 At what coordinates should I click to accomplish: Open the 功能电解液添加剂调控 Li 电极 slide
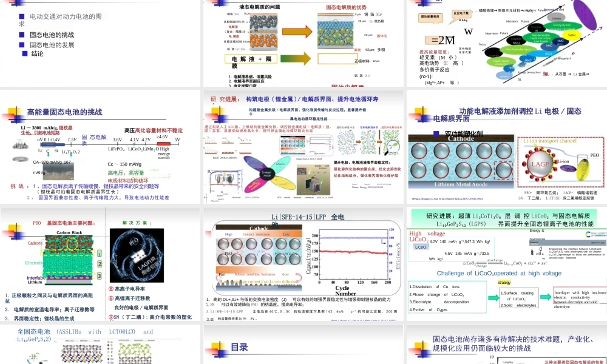[x=507, y=147]
